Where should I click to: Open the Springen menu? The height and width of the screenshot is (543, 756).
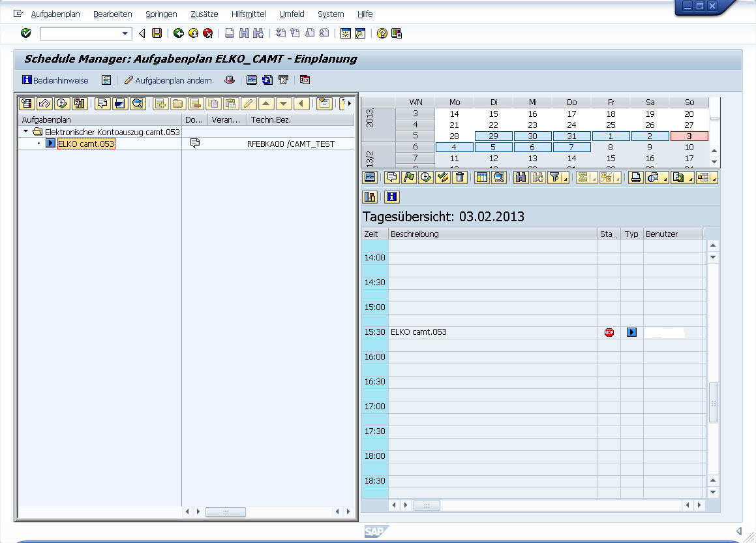161,14
